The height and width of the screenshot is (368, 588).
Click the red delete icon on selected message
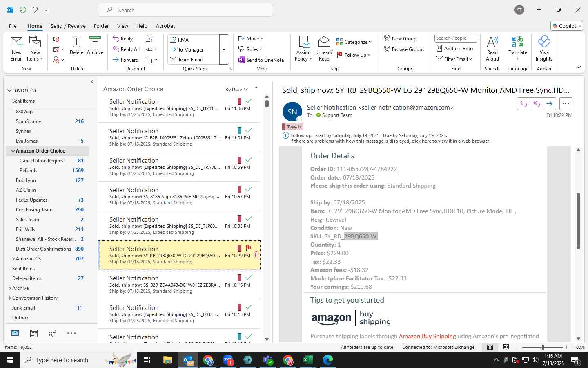pyautogui.click(x=256, y=255)
